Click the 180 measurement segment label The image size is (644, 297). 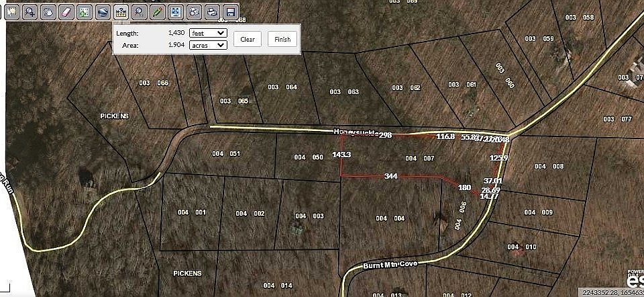(464, 187)
